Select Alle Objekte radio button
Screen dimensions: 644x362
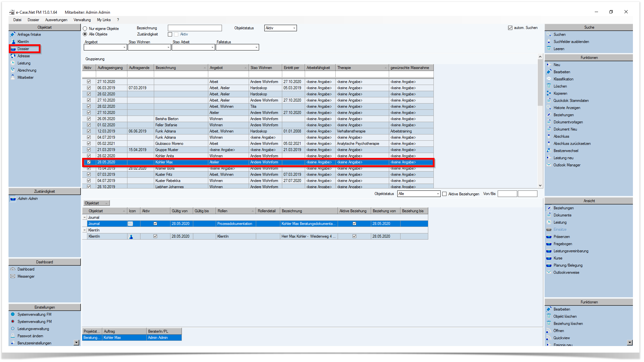point(85,34)
